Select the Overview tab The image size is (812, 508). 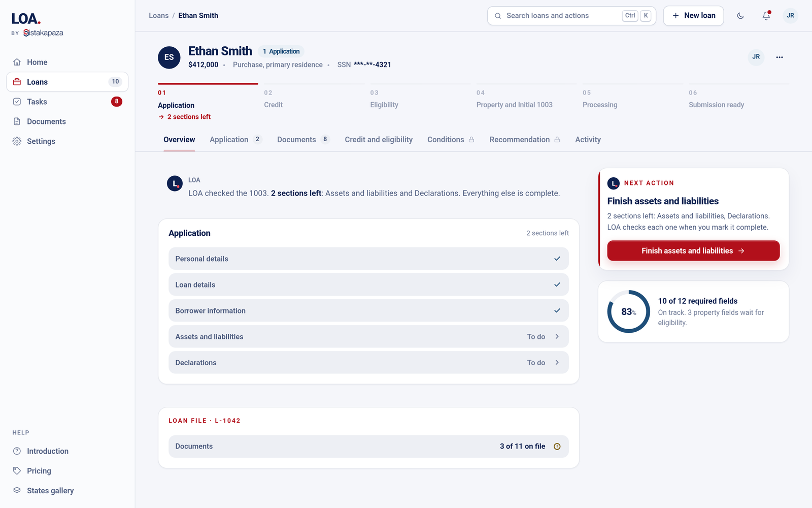[179, 140]
